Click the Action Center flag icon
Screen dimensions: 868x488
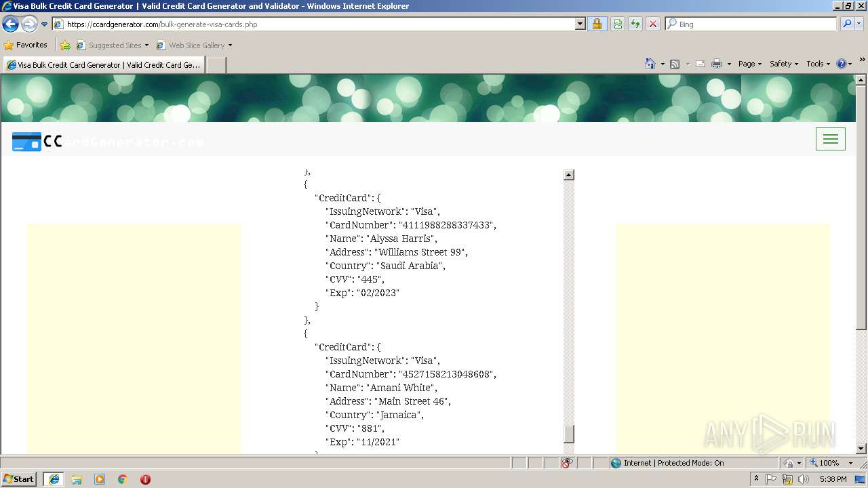pos(771,479)
